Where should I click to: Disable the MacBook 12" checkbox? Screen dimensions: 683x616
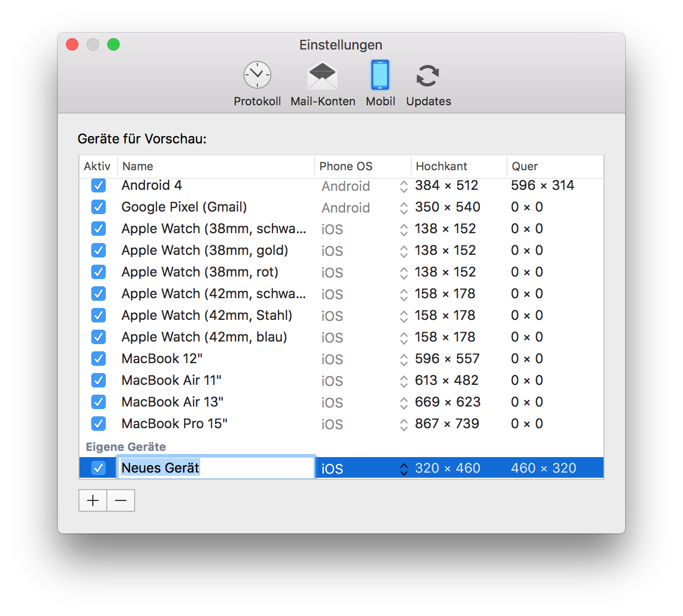coord(99,359)
